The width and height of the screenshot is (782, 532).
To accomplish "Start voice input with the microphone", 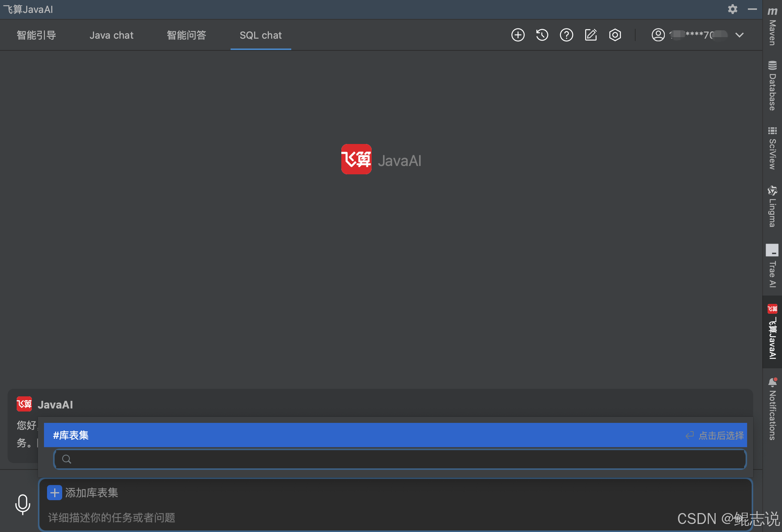I will [22, 504].
